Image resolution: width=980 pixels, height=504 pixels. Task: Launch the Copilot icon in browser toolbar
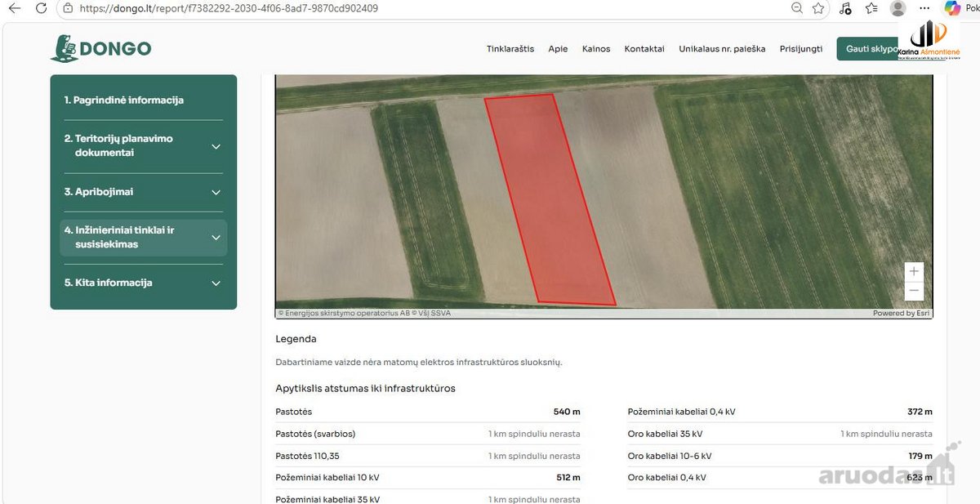952,8
